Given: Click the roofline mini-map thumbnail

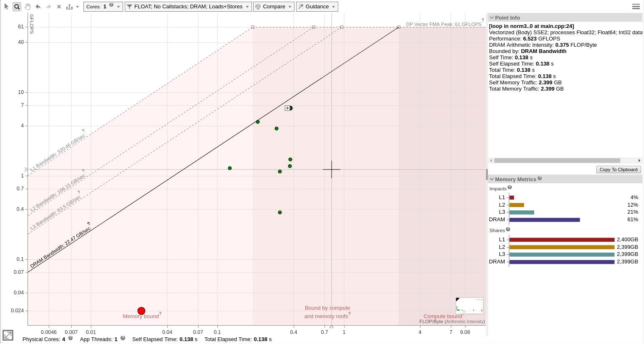Looking at the screenshot, I should (470, 306).
